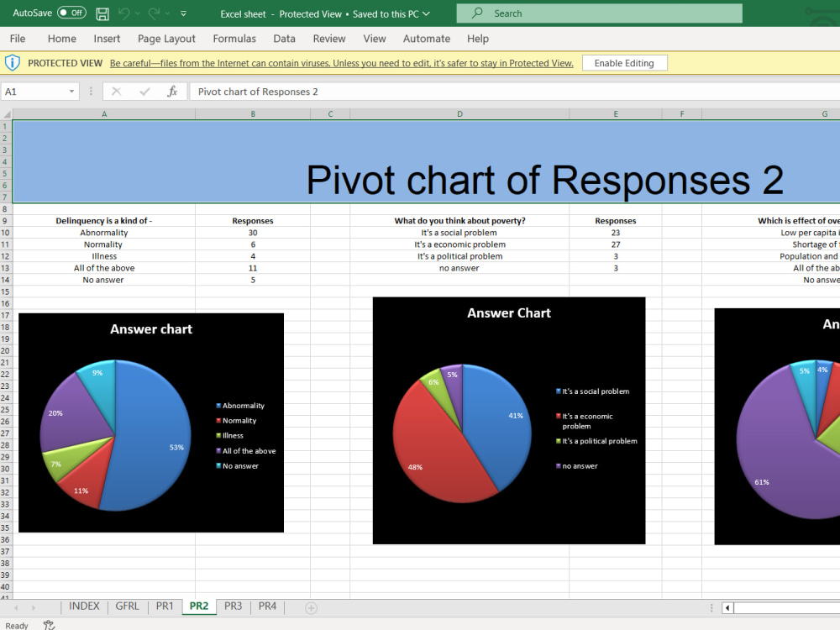Click the Undo arrow icon
Viewport: 840px width, 630px height.
pyautogui.click(x=123, y=13)
